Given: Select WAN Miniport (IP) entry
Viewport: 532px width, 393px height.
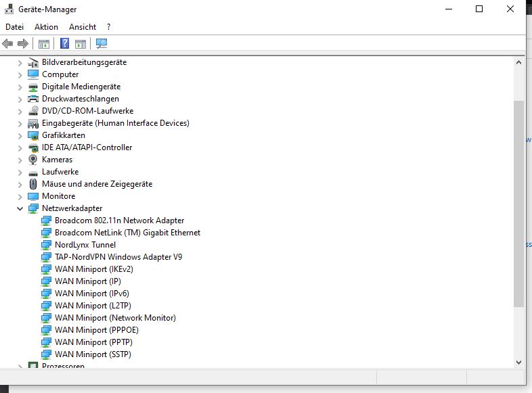Looking at the screenshot, I should pyautogui.click(x=88, y=281).
